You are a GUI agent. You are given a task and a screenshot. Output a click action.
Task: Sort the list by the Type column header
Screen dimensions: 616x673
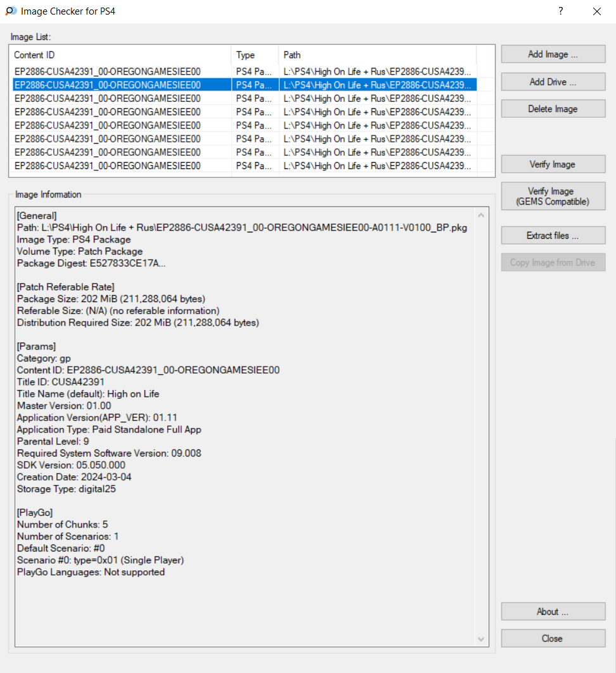[255, 55]
